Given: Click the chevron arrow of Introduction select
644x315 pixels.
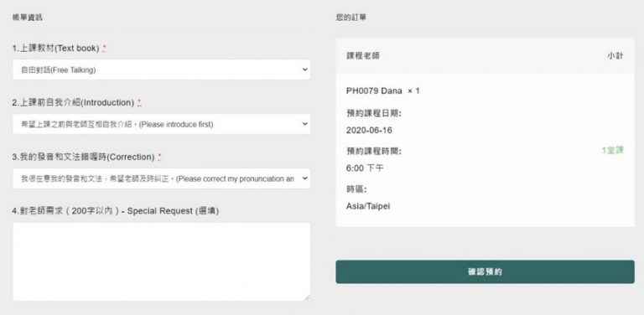Looking at the screenshot, I should click(x=304, y=123).
